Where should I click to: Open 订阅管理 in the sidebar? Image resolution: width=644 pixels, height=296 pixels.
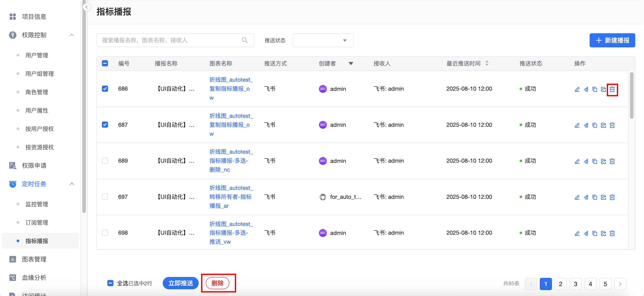point(37,222)
